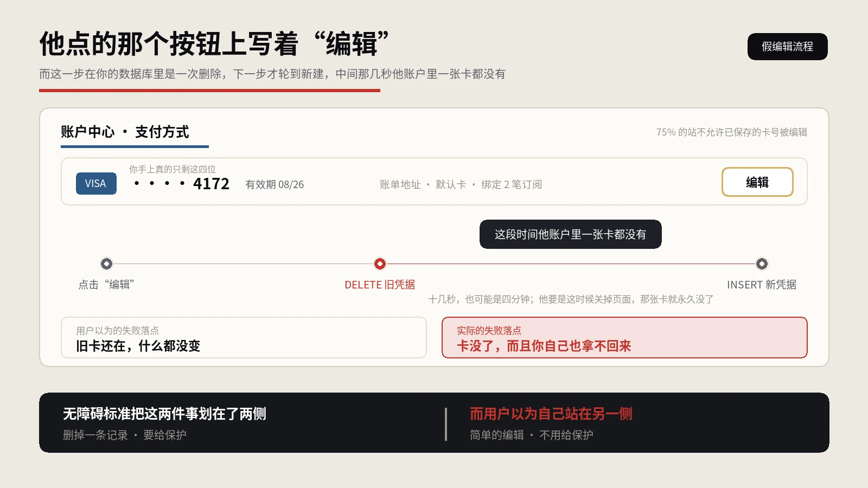Click the 编辑 button on the card row

(757, 182)
